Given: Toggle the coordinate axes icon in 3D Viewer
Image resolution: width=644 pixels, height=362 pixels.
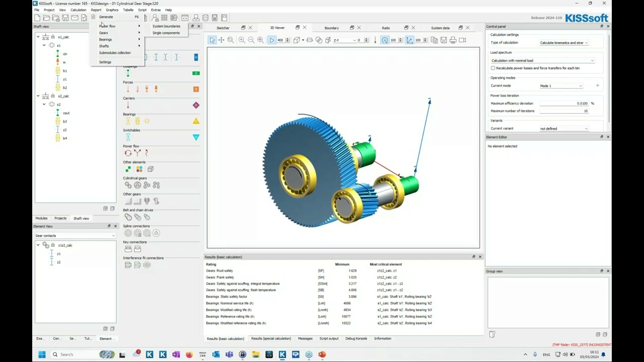Looking at the screenshot, I should (x=410, y=40).
